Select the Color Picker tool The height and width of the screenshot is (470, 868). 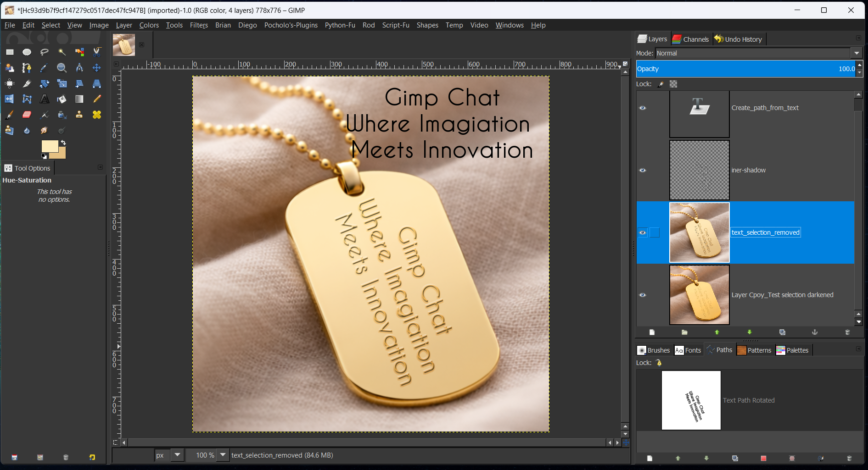pyautogui.click(x=45, y=68)
